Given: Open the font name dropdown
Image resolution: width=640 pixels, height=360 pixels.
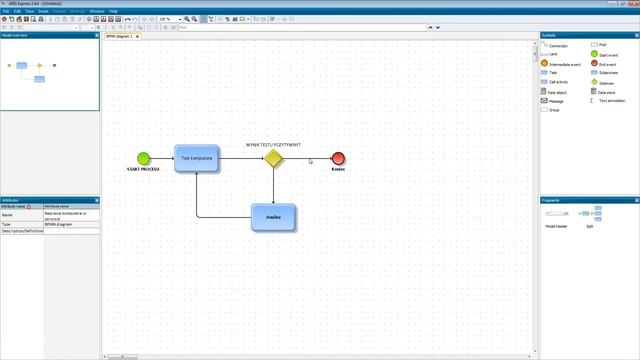Looking at the screenshot, I should tap(76, 27).
